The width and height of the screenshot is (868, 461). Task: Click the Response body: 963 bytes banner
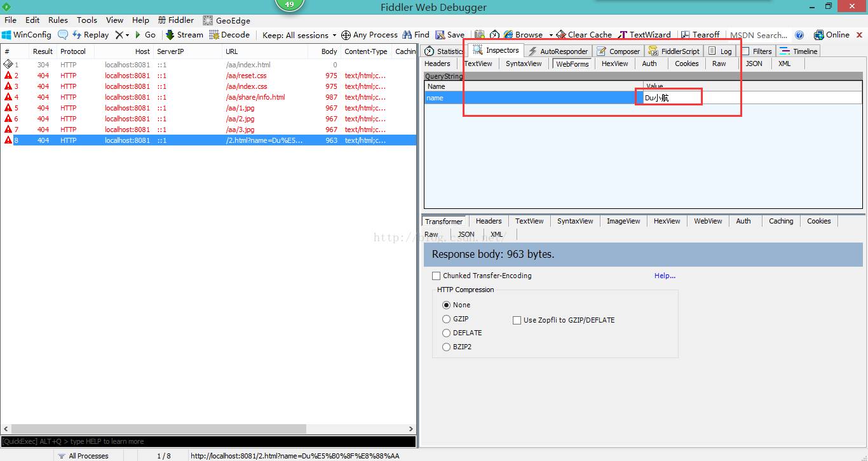tap(643, 254)
